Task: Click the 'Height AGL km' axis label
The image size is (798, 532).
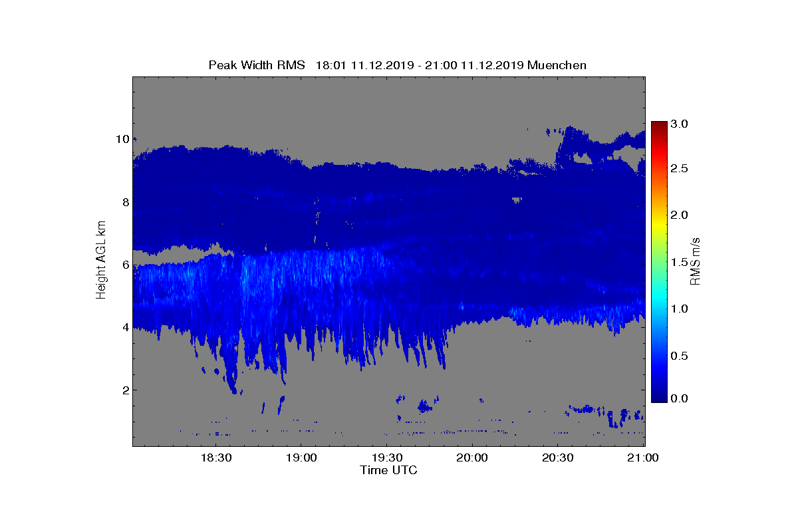Action: coord(101,261)
